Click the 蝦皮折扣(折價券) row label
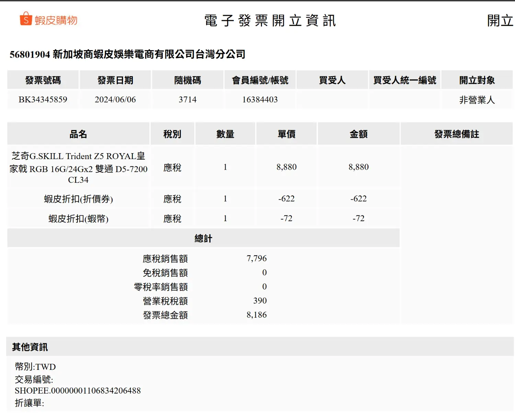515x420 pixels. click(78, 199)
